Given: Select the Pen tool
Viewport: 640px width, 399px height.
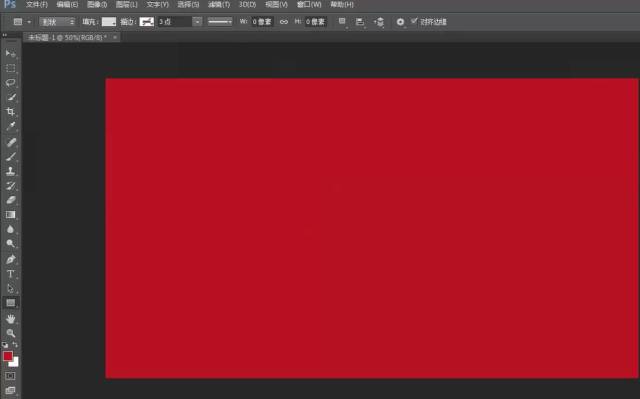Looking at the screenshot, I should point(11,259).
